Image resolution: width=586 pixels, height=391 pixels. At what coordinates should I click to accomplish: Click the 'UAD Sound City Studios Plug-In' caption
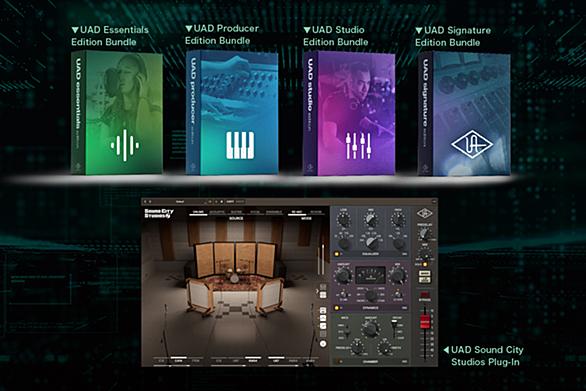484,356
